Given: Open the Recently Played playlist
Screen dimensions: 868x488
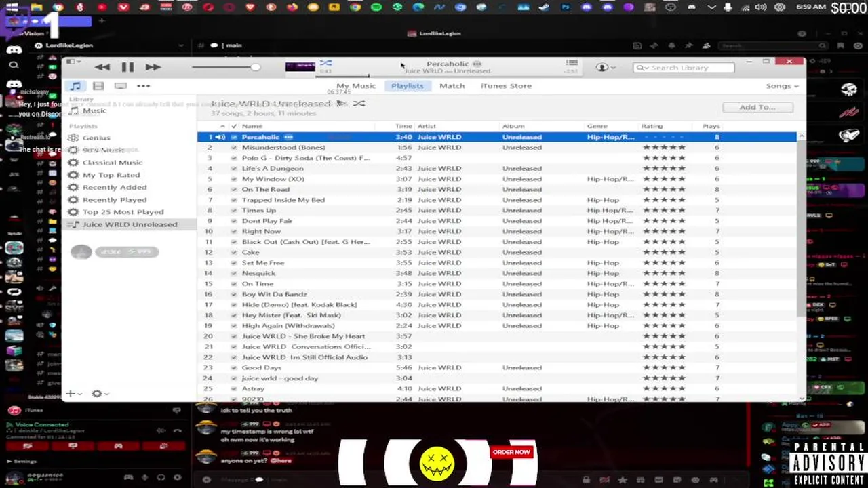Looking at the screenshot, I should pos(114,200).
